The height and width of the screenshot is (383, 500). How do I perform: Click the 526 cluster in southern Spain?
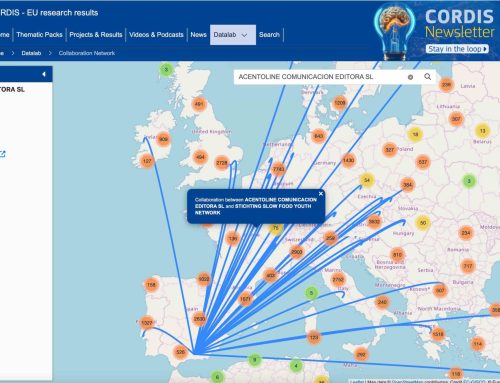click(x=180, y=352)
